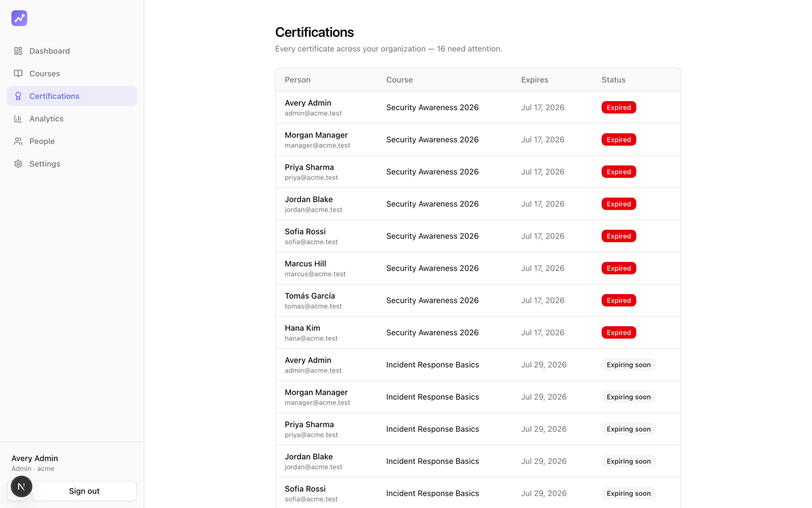The image size is (812, 508).
Task: Click Expiring soon badge for Sofia Rossi
Action: coord(628,493)
